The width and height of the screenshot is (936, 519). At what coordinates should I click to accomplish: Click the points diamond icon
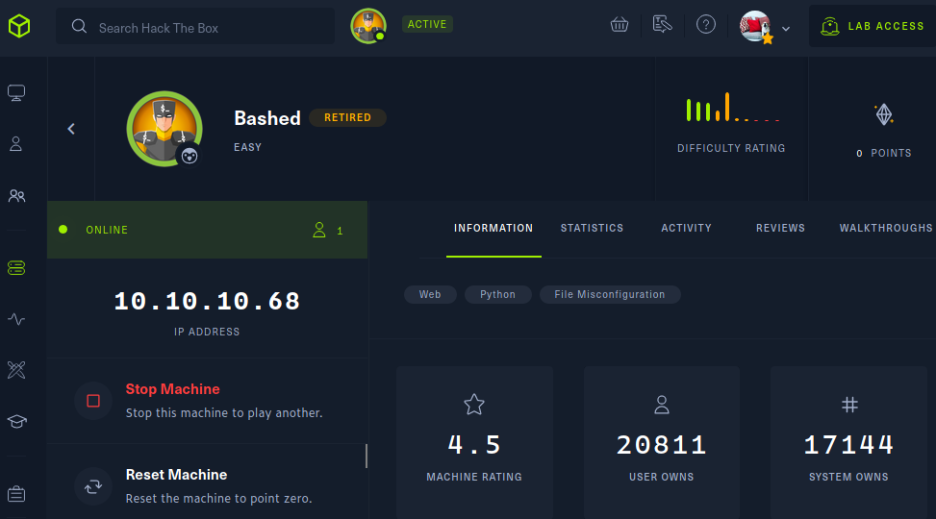pos(884,114)
